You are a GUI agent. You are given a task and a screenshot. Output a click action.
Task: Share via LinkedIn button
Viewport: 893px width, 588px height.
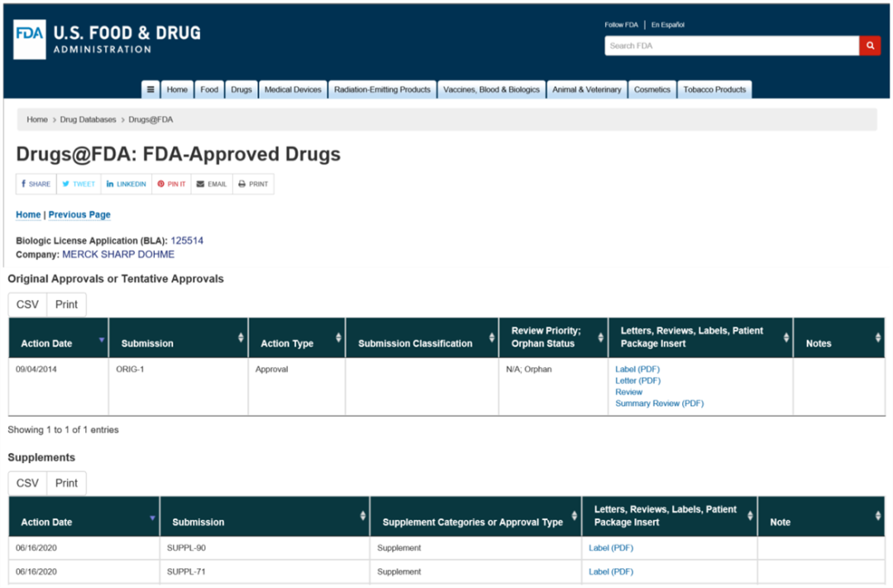click(127, 184)
